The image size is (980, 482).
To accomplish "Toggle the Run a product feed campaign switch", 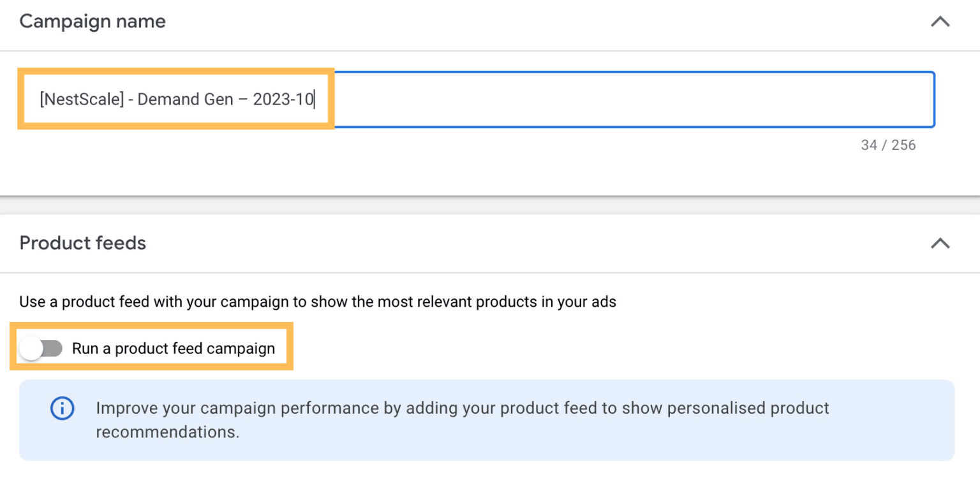I will point(41,348).
